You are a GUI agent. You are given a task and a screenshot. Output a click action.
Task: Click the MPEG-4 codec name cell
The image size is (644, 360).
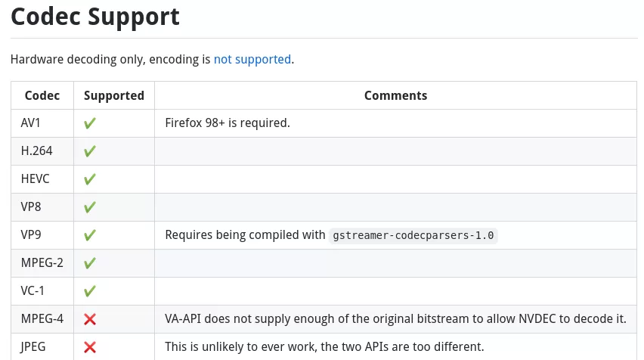42,318
